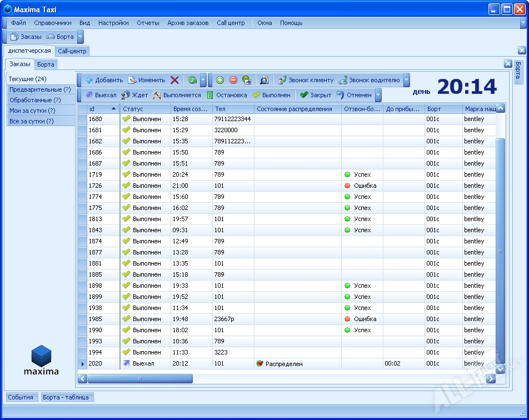Viewport: 529px width, 420px height.
Task: Switch to the Call-центр tab
Action: 73,51
